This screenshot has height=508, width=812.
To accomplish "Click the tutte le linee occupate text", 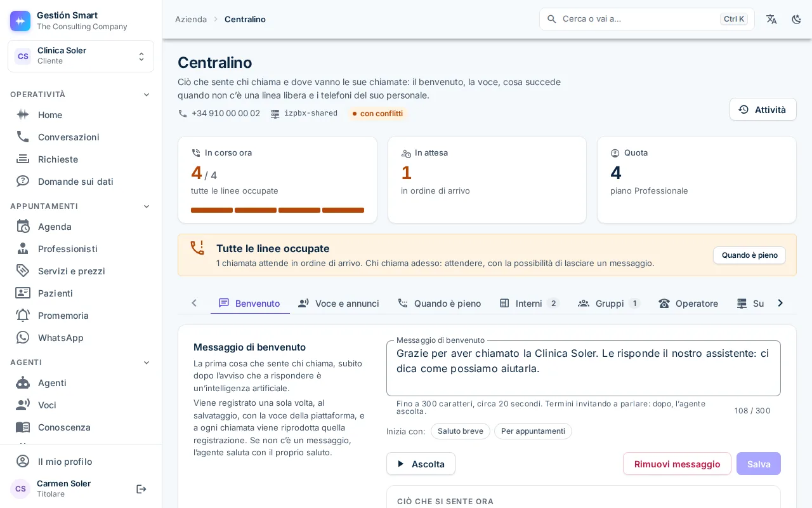I will click(235, 190).
